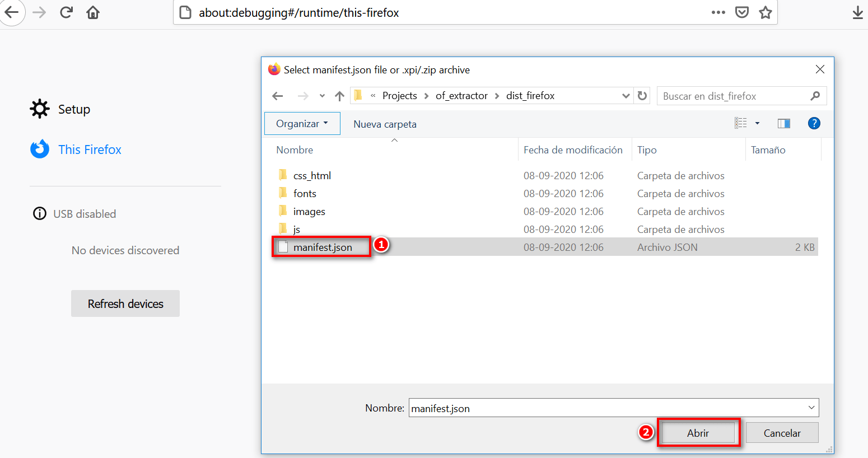Click USB disabled info icon
868x458 pixels.
(40, 214)
